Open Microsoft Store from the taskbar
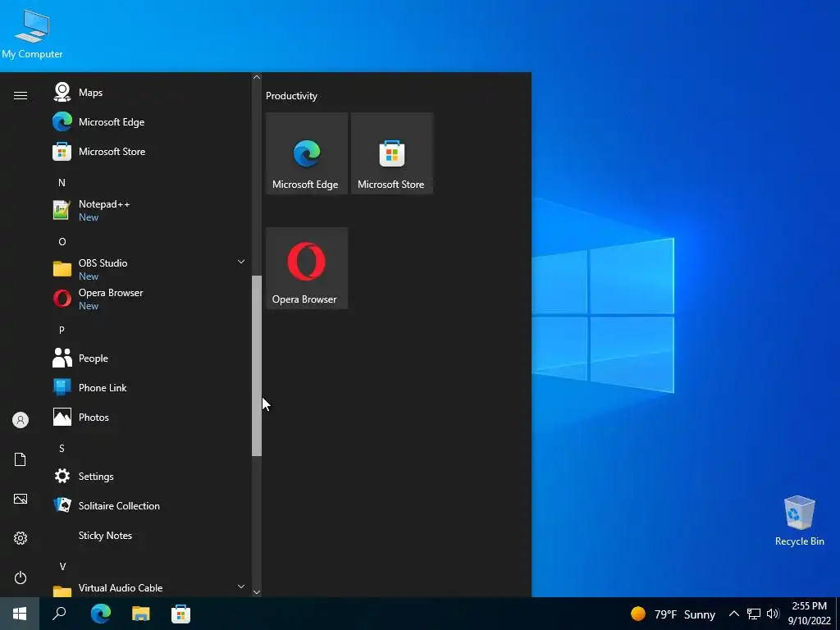 click(x=181, y=614)
